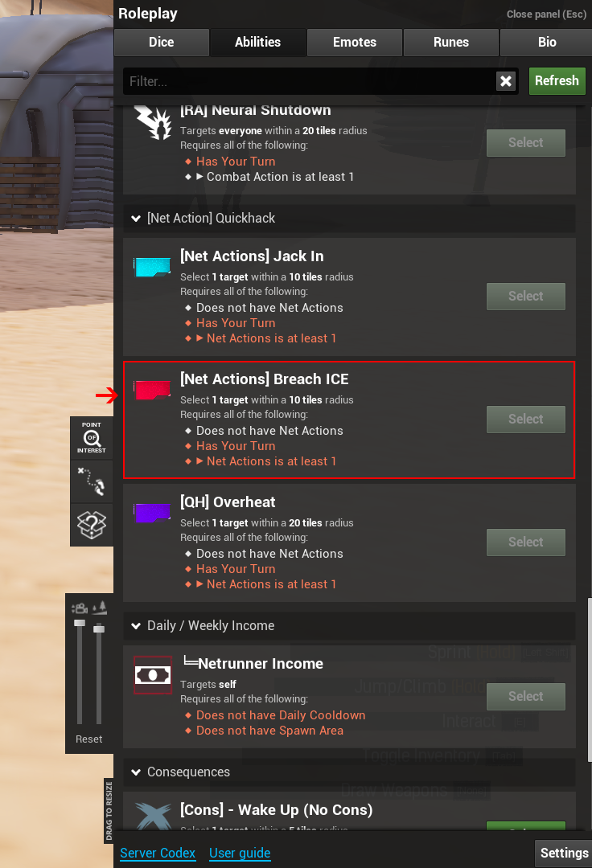Click the red Breach ICE ability icon
The image size is (592, 868).
tap(152, 390)
